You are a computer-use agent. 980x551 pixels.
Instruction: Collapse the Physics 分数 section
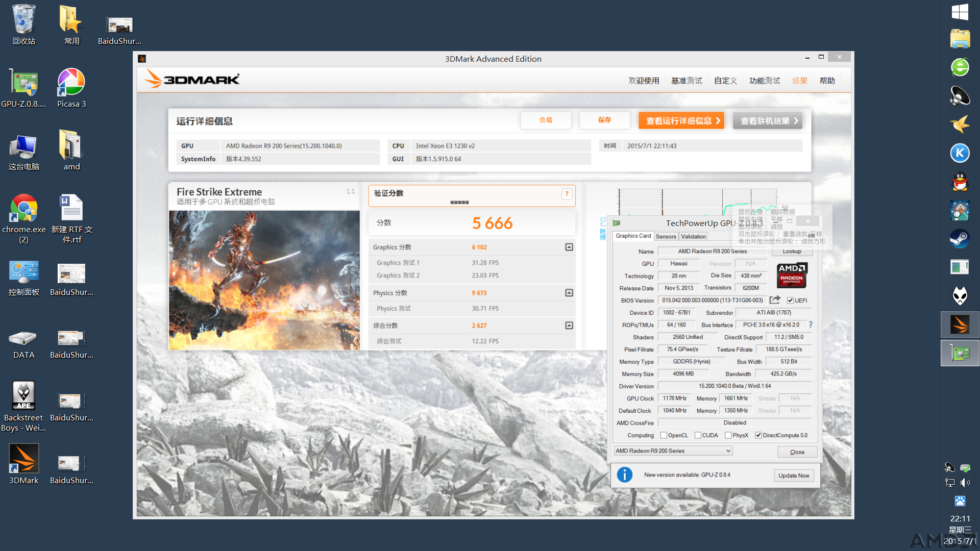pos(569,293)
